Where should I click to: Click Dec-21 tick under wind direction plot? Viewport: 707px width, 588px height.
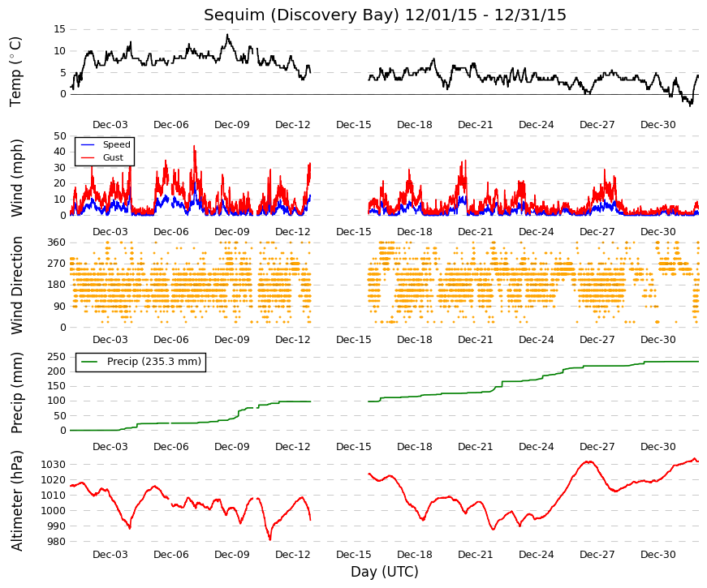pyautogui.click(x=475, y=340)
